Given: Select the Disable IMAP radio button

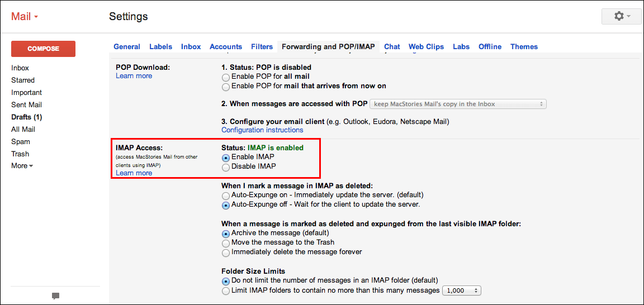Looking at the screenshot, I should pos(225,167).
